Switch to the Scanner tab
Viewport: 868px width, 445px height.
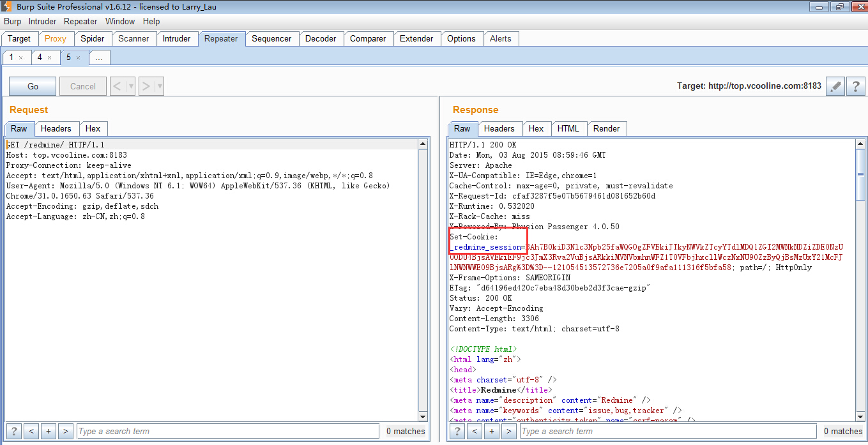tap(133, 38)
